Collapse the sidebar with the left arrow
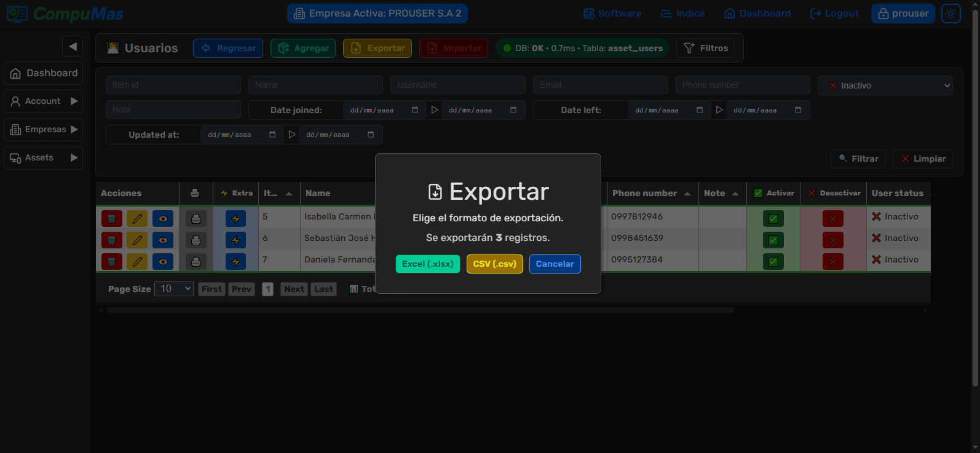This screenshot has height=453, width=980. (x=73, y=46)
